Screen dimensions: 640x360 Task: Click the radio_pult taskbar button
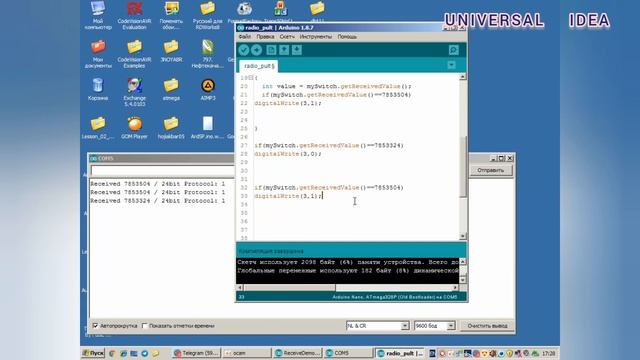[400, 353]
